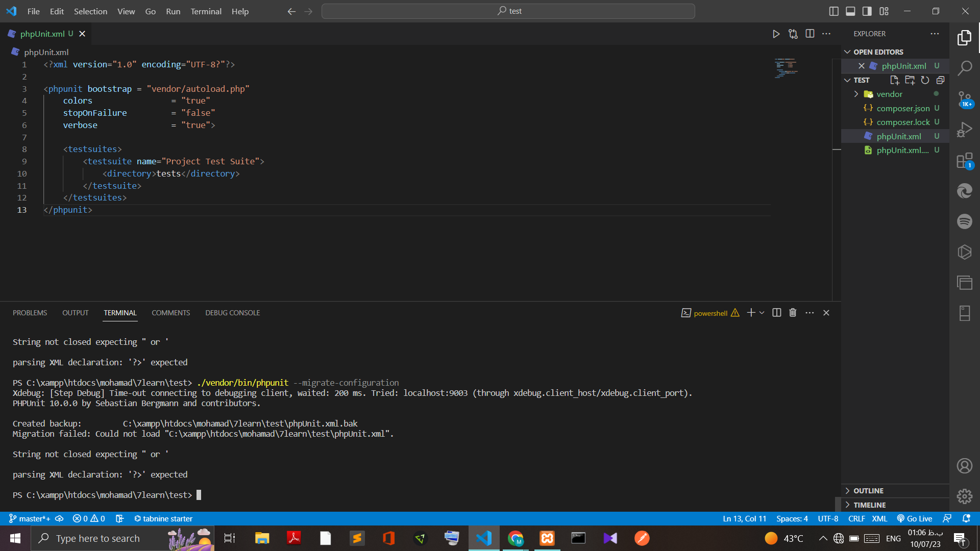Collapse the OPEN EDITORS section
Screen dimensions: 980x551
point(847,52)
